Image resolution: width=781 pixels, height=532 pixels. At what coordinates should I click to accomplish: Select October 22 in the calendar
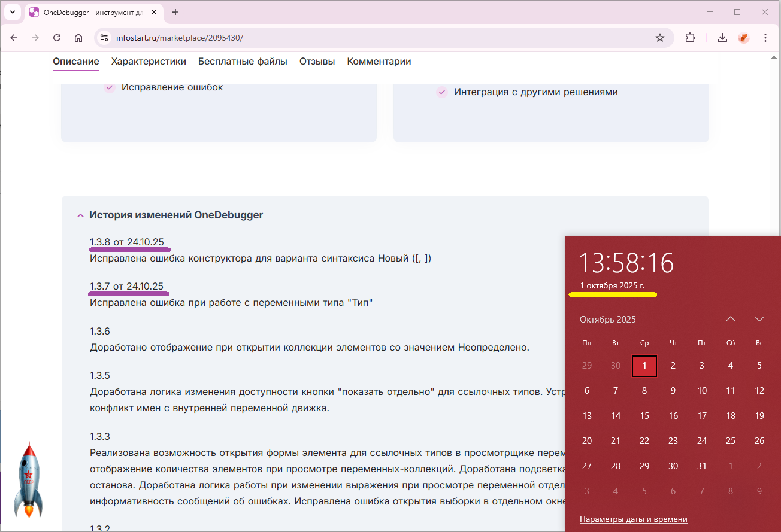[x=644, y=441]
